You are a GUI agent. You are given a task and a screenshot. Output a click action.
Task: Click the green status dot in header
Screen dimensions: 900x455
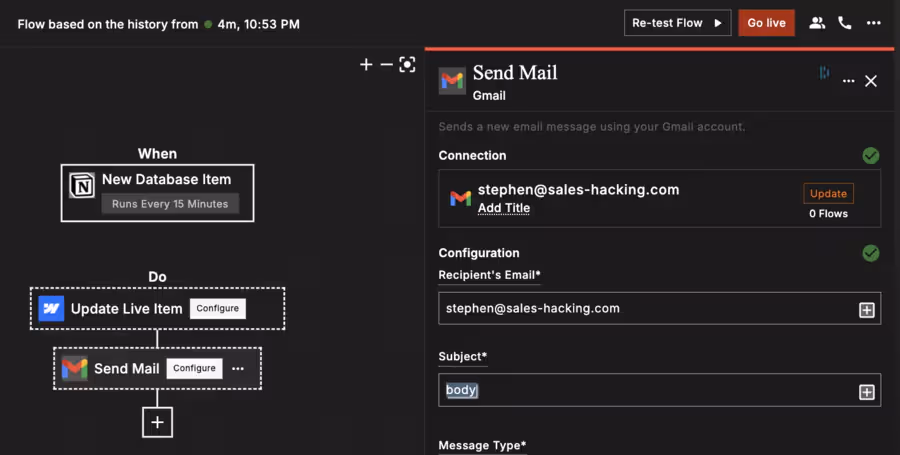click(208, 24)
